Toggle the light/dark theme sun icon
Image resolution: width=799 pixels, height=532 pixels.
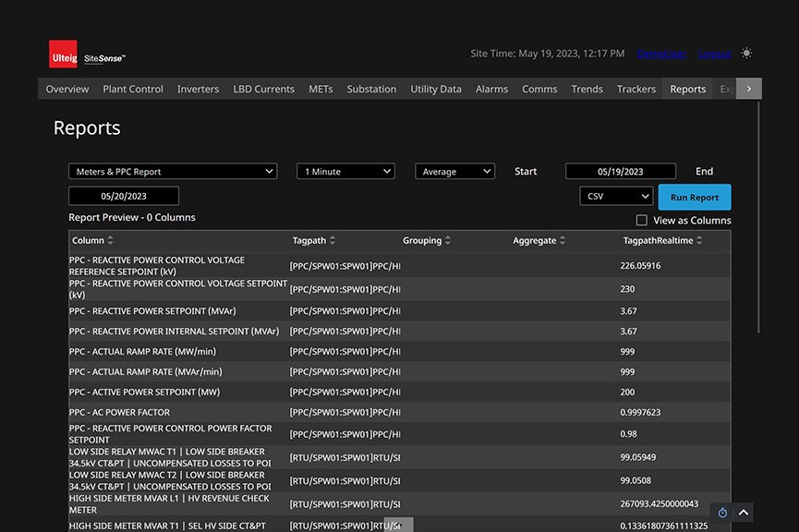[746, 54]
